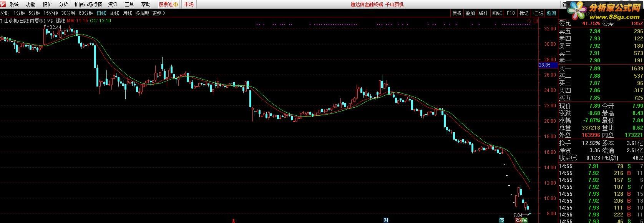
Task: Click the 财 finance marker on timeline
Action: pyautogui.click(x=386, y=220)
